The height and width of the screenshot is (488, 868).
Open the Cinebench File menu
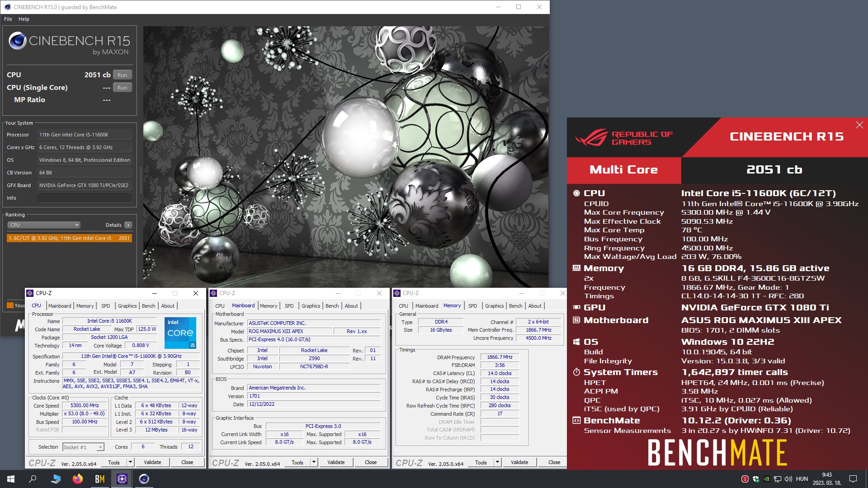click(x=8, y=19)
